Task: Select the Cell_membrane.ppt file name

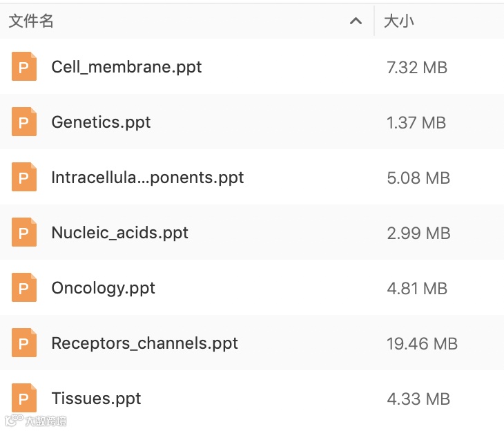Action: click(126, 67)
